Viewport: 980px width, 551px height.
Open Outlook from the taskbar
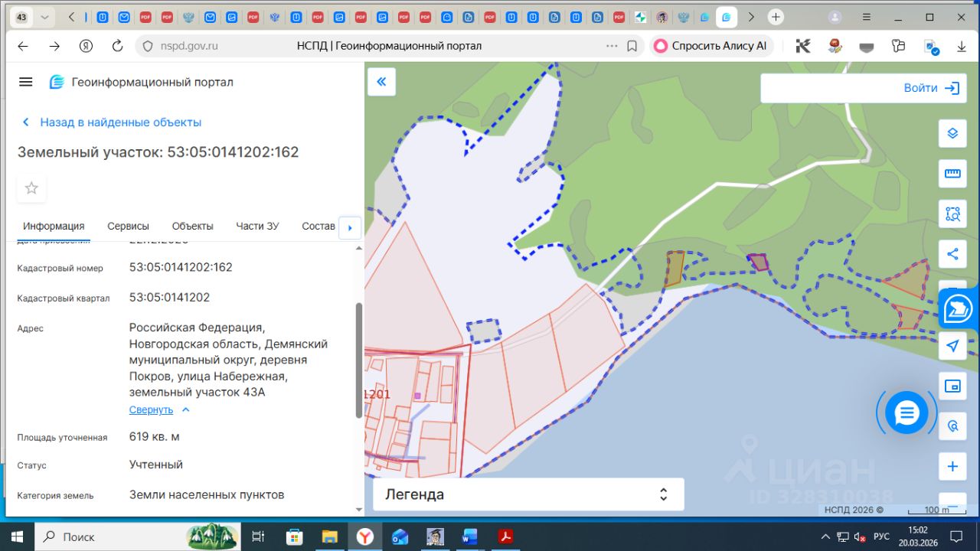point(400,536)
